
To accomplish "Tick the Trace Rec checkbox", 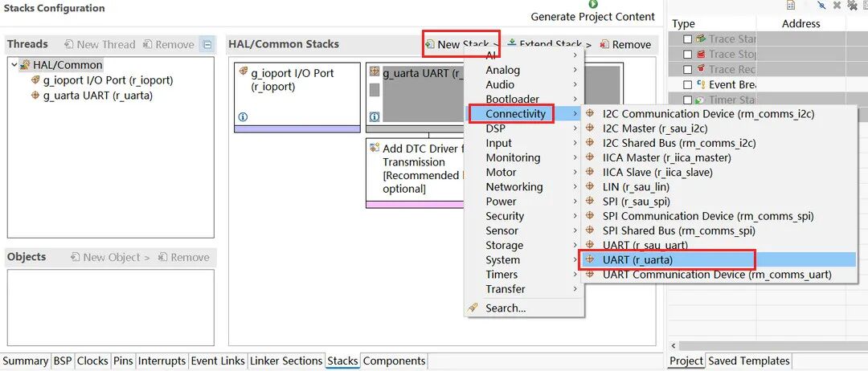I will [687, 70].
